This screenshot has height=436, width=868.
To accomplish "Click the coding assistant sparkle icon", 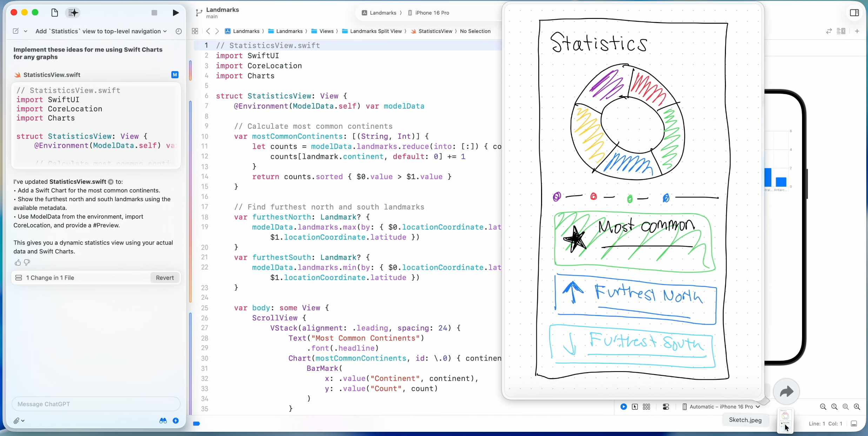I will tap(73, 13).
